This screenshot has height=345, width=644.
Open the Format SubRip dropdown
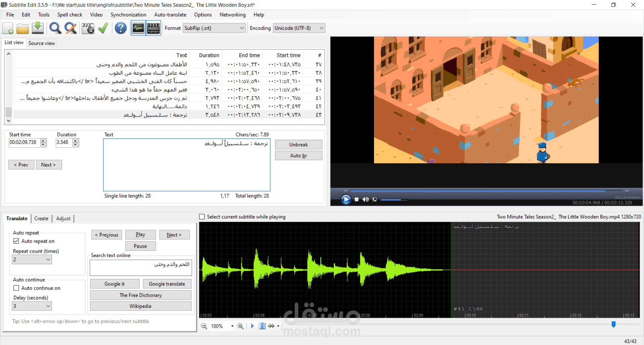pos(214,28)
